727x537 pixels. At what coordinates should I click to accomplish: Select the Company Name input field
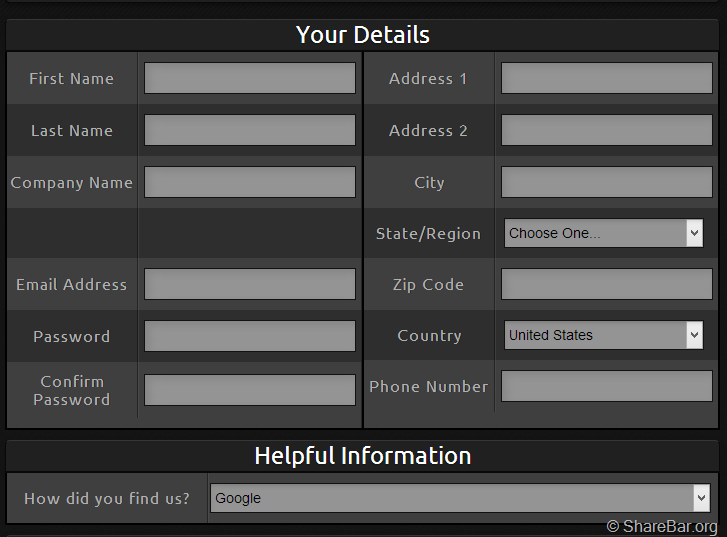[x=249, y=182]
